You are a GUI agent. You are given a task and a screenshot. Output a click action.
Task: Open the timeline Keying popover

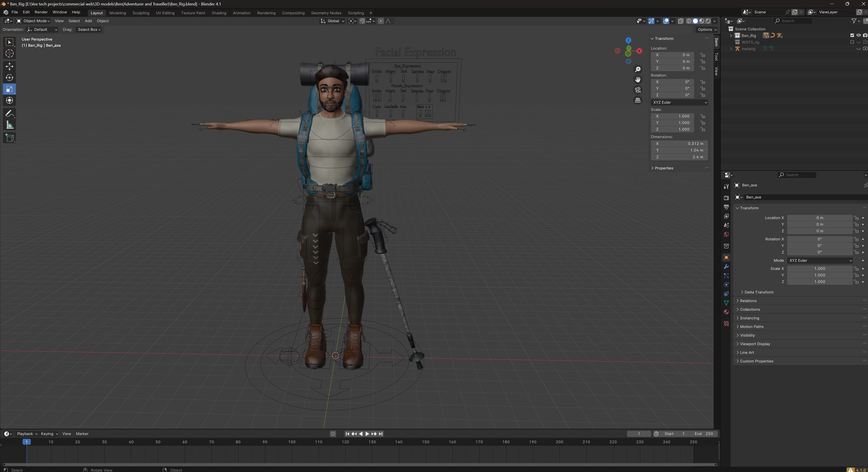click(x=49, y=434)
